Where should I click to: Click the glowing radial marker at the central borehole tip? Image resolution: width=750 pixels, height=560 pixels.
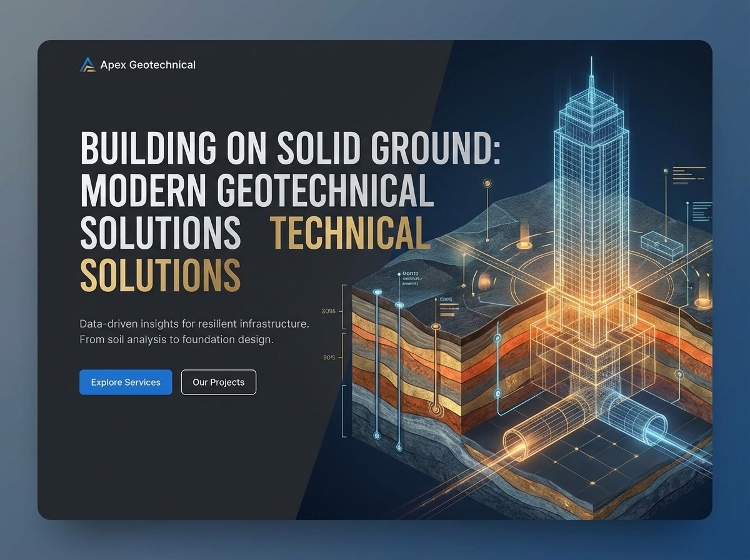click(436, 408)
